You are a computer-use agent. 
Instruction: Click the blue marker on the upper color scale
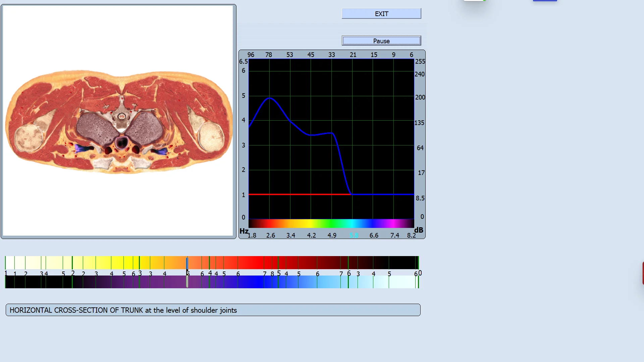coord(187,262)
